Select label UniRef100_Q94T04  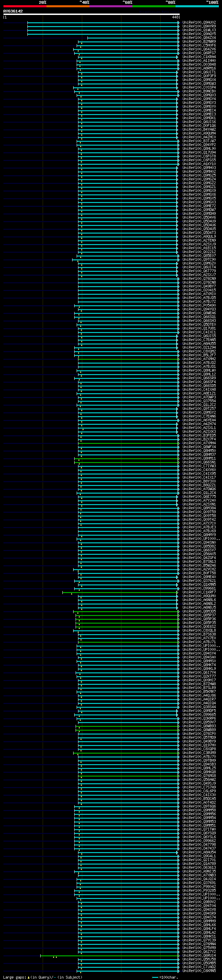coord(199,906)
